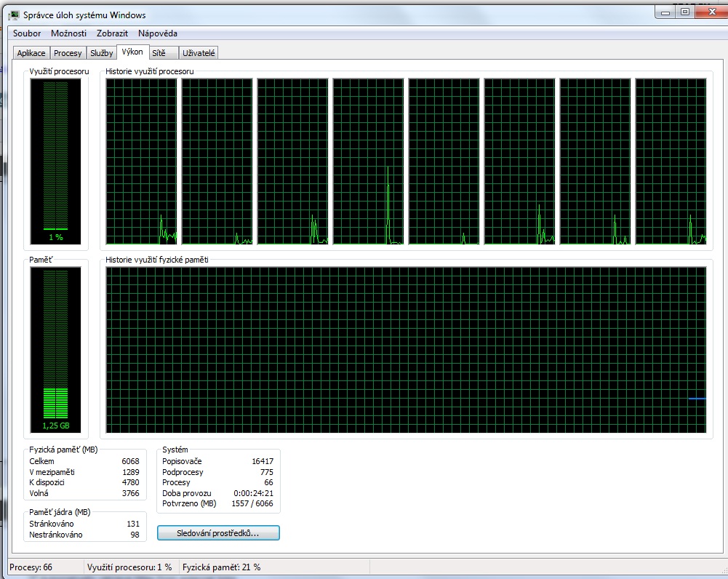
Task: Click the Paměť jádra (MB) group label
Action: [60, 512]
